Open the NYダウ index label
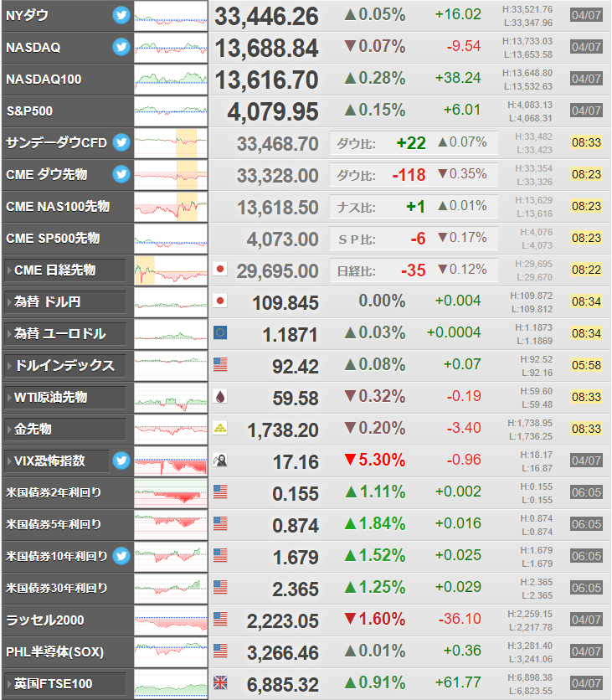The width and height of the screenshot is (612, 700). (x=27, y=16)
